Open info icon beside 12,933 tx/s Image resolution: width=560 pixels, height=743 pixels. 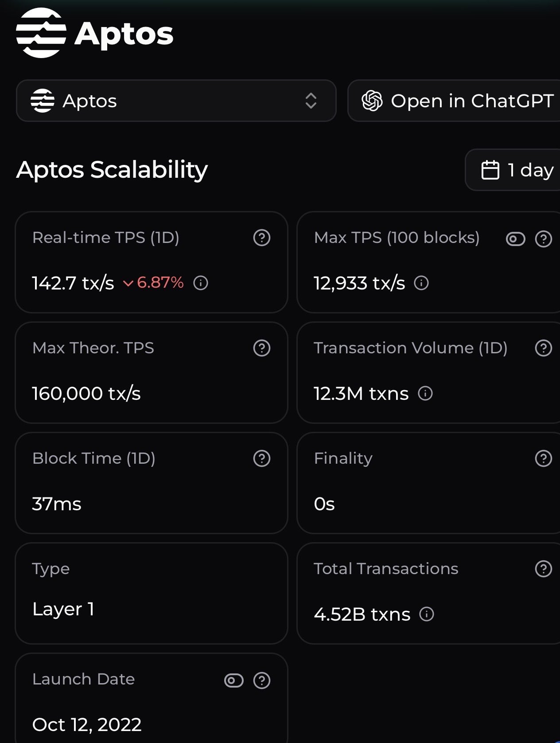(x=421, y=283)
